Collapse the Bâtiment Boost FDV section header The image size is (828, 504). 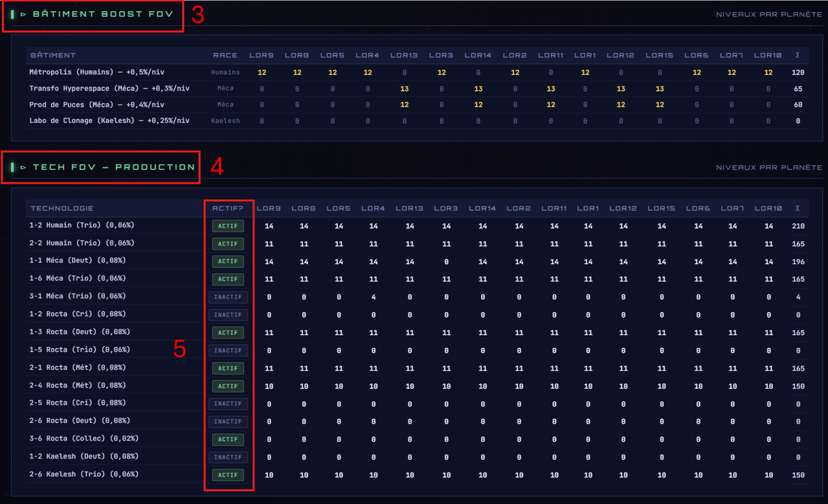[x=97, y=14]
